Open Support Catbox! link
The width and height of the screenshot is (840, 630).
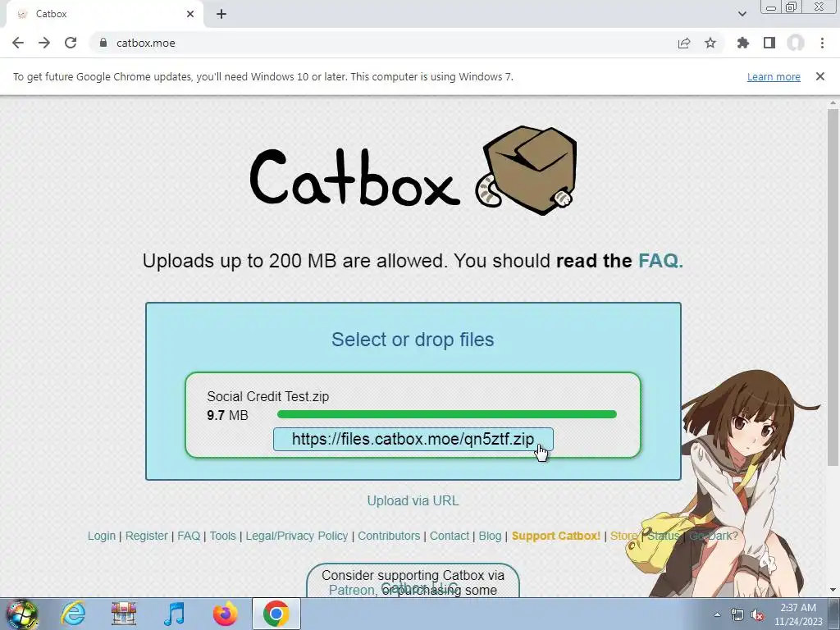(556, 536)
